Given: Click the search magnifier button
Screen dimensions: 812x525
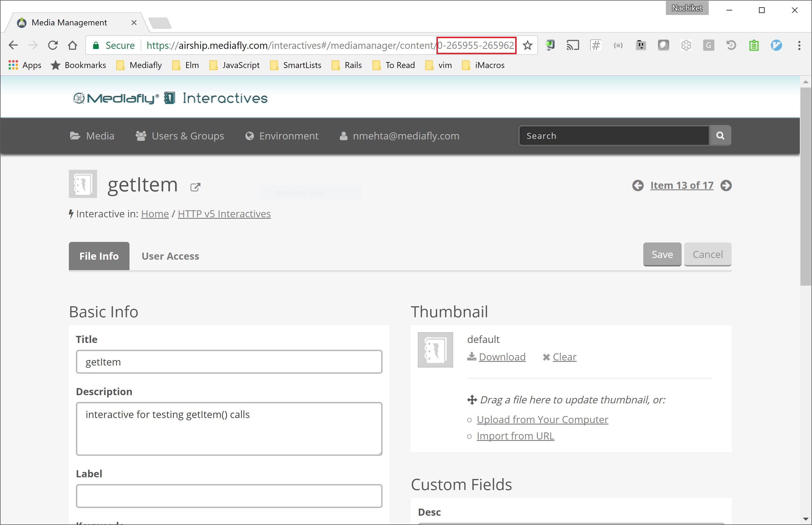Looking at the screenshot, I should pos(720,136).
